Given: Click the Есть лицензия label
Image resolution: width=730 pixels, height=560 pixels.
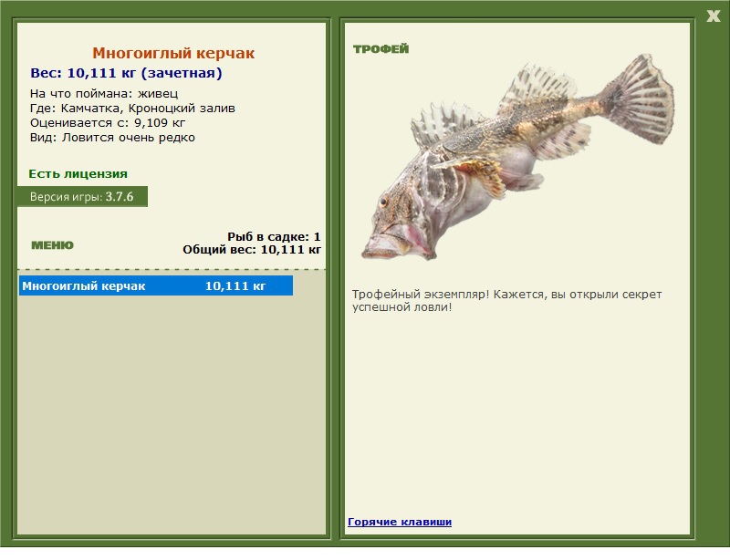Looking at the screenshot, I should coord(78,173).
